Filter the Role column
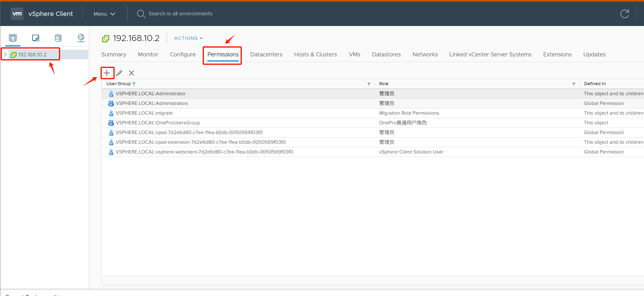The width and height of the screenshot is (644, 296). [574, 84]
